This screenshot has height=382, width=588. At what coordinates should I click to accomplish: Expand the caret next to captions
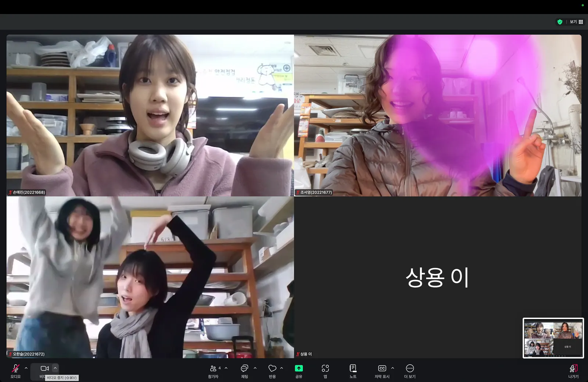pyautogui.click(x=392, y=368)
